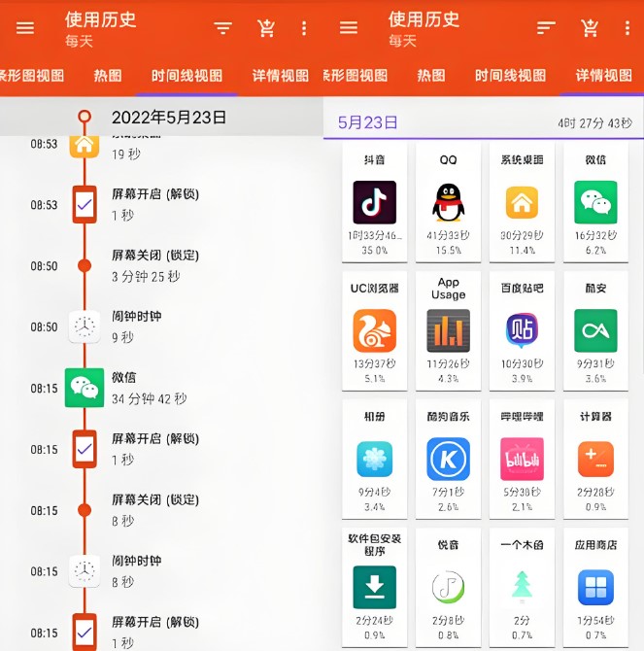The image size is (644, 651).
Task: Select 条形图视图 tab in left screen
Action: (32, 76)
